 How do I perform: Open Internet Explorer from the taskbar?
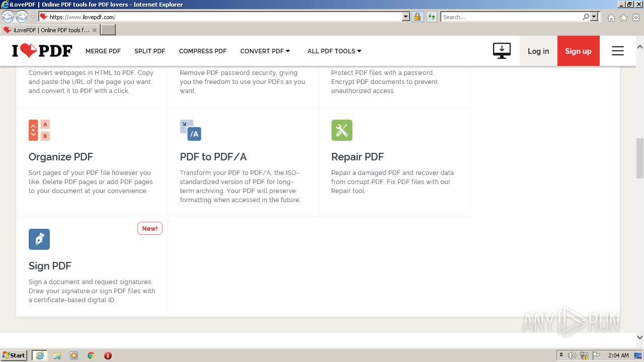pyautogui.click(x=40, y=355)
